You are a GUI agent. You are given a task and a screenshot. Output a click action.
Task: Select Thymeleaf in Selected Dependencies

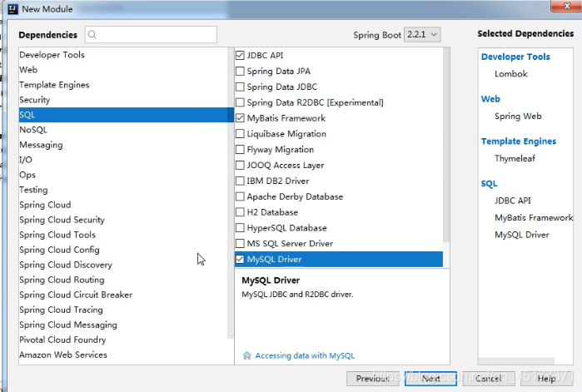[515, 158]
